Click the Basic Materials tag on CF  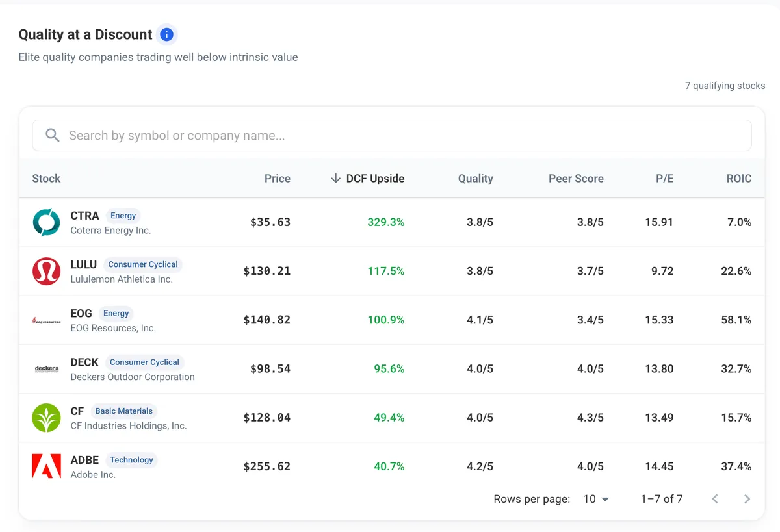[123, 411]
